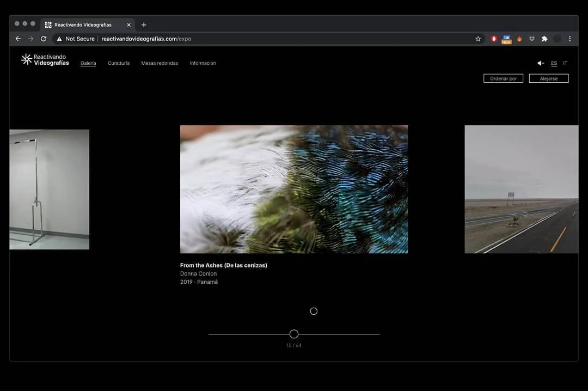Click the gallery position slider handle
This screenshot has width=588, height=391.
[294, 334]
